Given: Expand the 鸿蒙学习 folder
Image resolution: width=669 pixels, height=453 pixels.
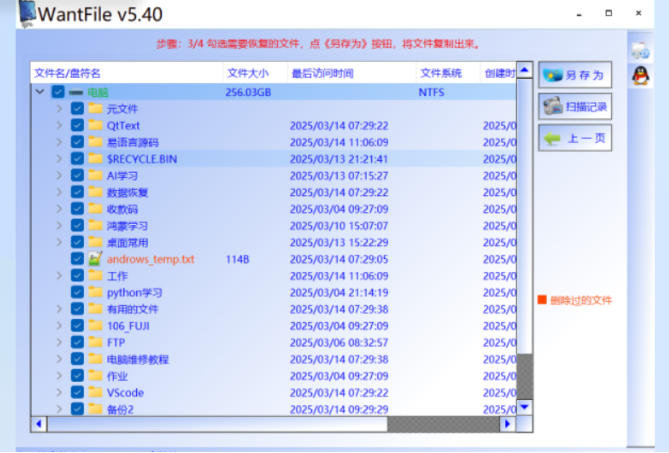Looking at the screenshot, I should pos(59,225).
